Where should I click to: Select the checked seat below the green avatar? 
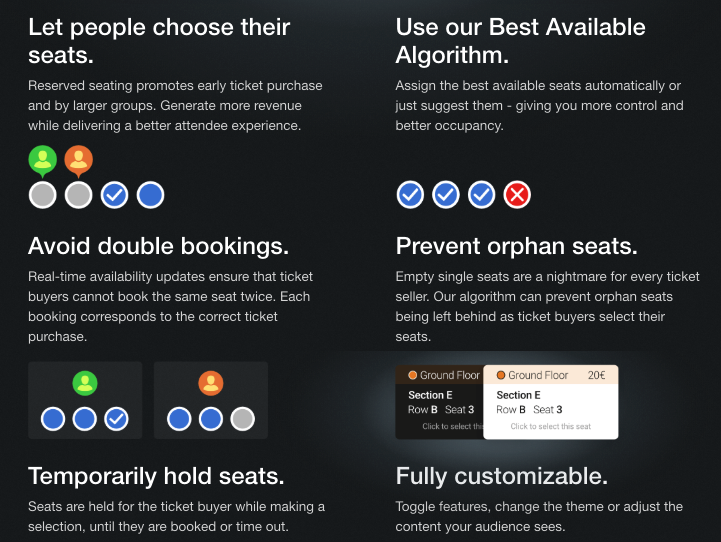pyautogui.click(x=116, y=419)
